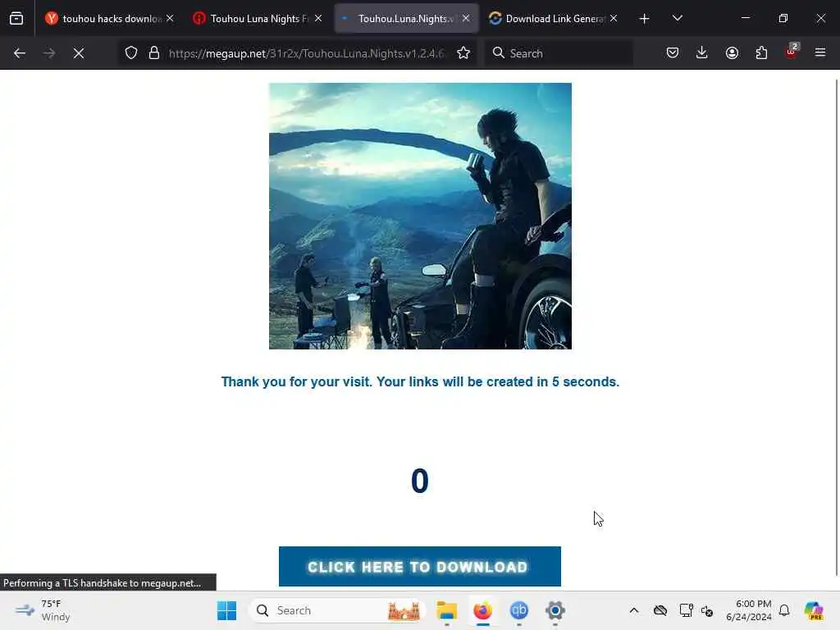The width and height of the screenshot is (840, 630).
Task: Open the network display tray icon
Action: pos(686,610)
